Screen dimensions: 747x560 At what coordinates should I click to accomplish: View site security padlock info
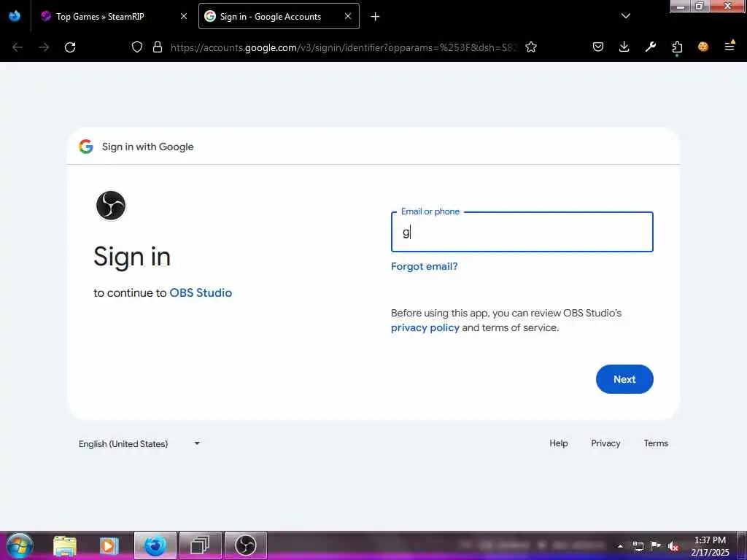pos(158,47)
